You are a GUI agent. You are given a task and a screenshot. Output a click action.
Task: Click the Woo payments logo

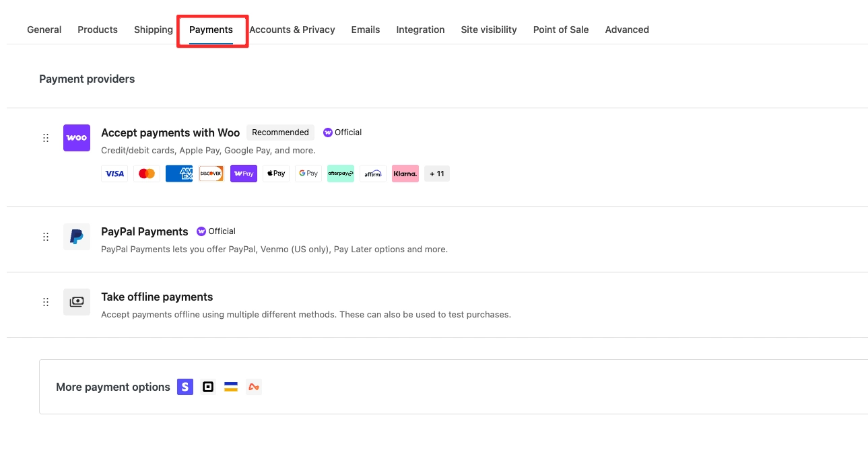point(76,137)
